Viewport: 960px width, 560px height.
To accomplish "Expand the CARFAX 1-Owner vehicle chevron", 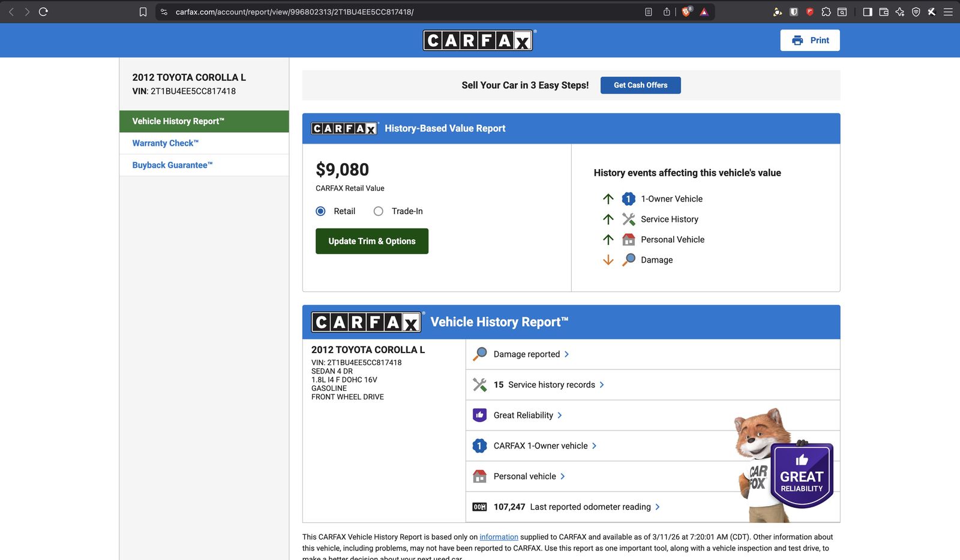I will click(x=594, y=446).
